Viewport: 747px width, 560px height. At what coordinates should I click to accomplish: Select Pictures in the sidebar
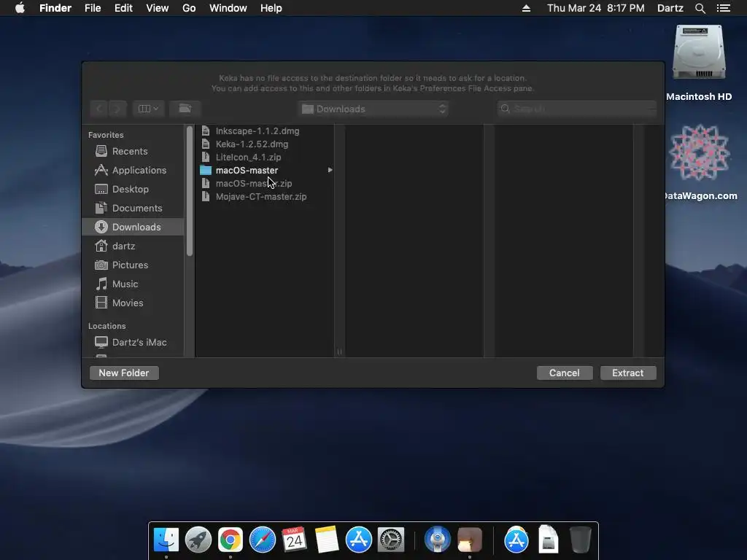pos(133,265)
